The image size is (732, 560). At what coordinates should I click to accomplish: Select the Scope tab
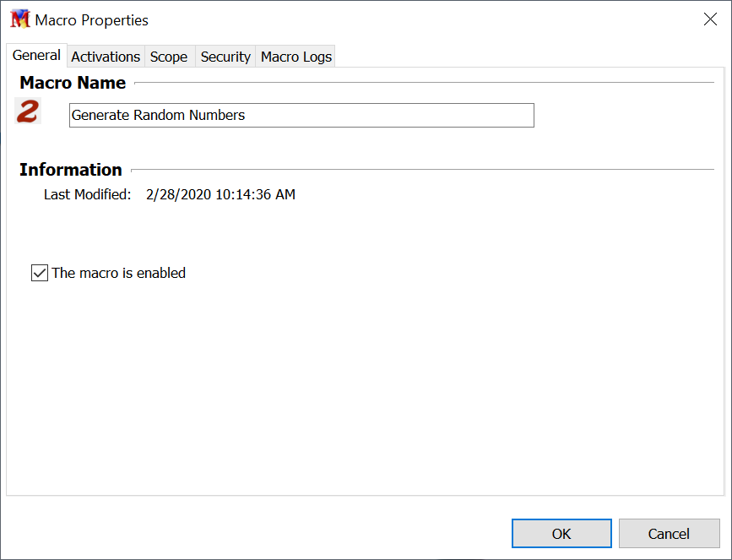[169, 57]
